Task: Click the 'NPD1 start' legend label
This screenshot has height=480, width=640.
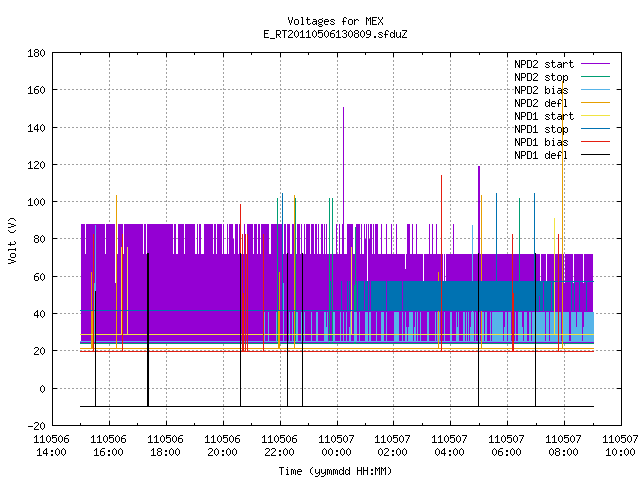Action: (x=544, y=116)
